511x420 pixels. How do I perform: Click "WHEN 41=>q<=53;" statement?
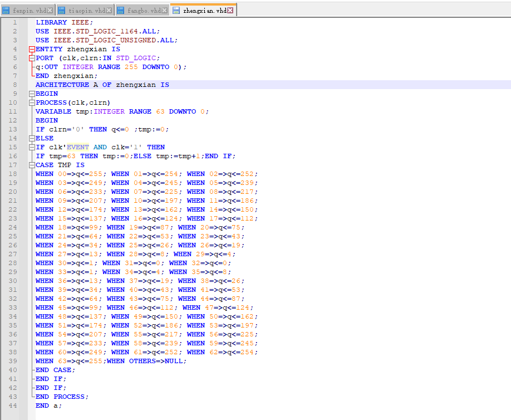(x=211, y=290)
